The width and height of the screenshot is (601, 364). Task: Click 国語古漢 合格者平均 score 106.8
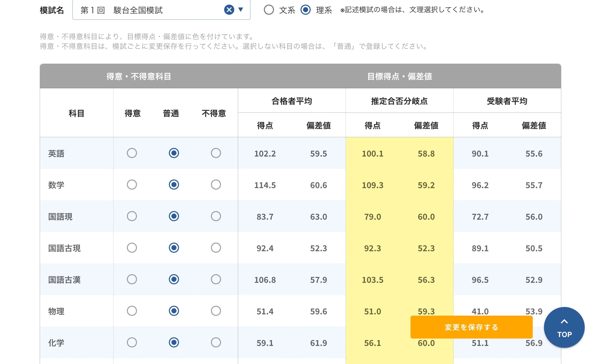coord(265,280)
